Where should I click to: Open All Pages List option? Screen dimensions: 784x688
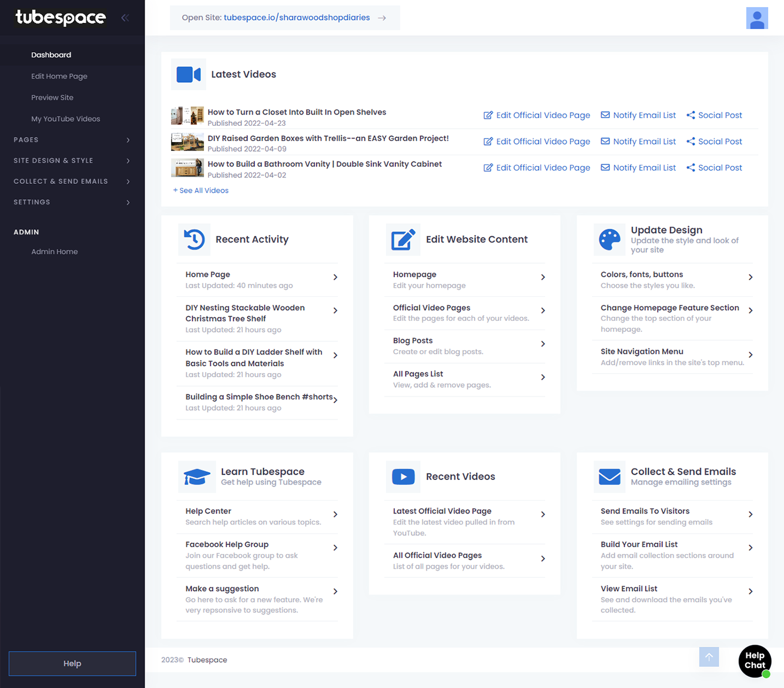[465, 380]
